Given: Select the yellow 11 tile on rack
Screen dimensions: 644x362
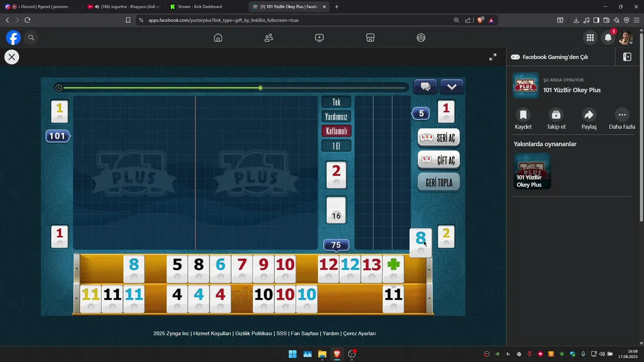Looking at the screenshot, I should click(91, 299).
